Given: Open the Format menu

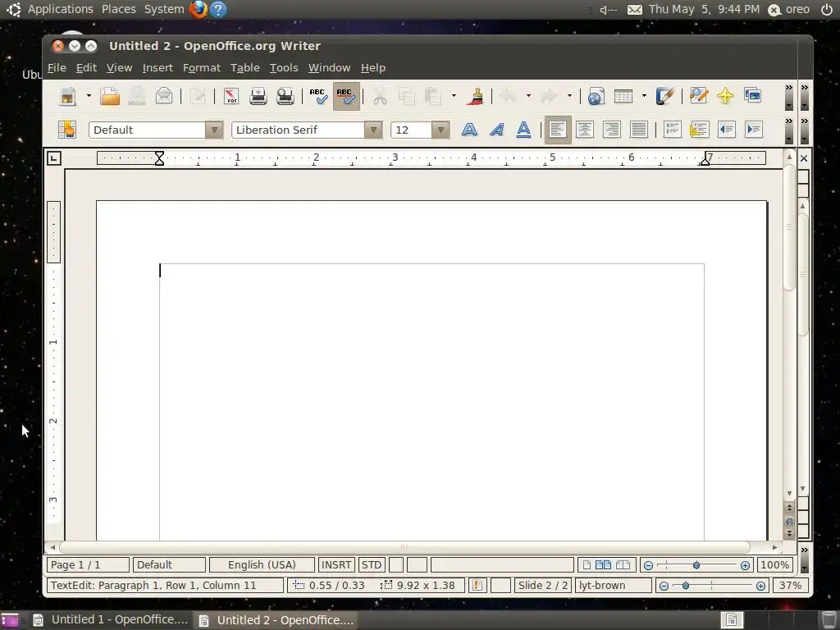Looking at the screenshot, I should click(202, 68).
